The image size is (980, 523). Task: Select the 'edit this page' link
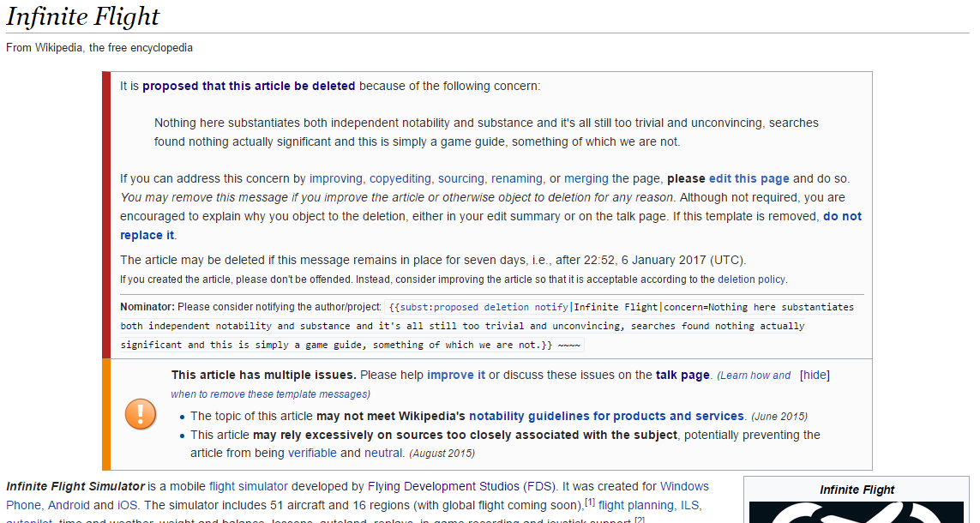[x=749, y=178]
